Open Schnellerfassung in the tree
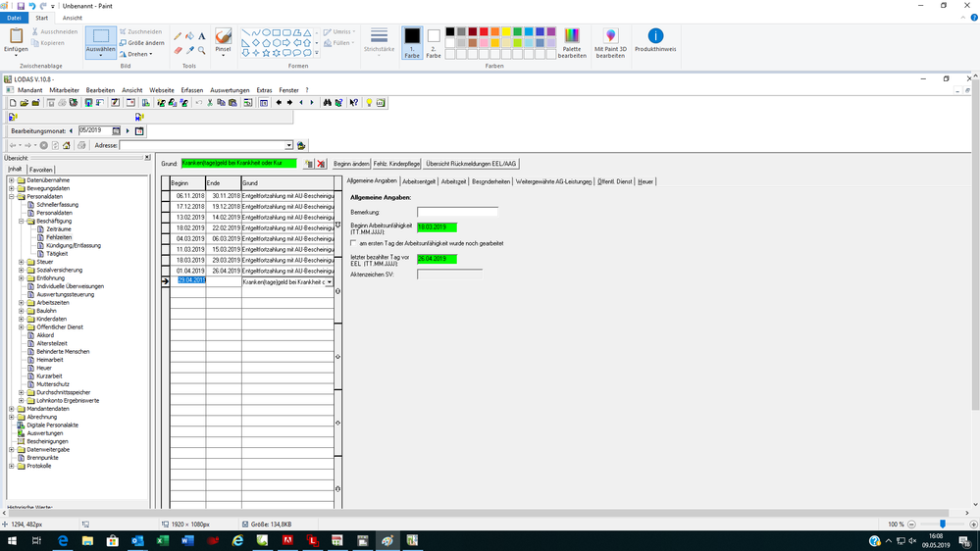The image size is (980, 551). (x=58, y=204)
